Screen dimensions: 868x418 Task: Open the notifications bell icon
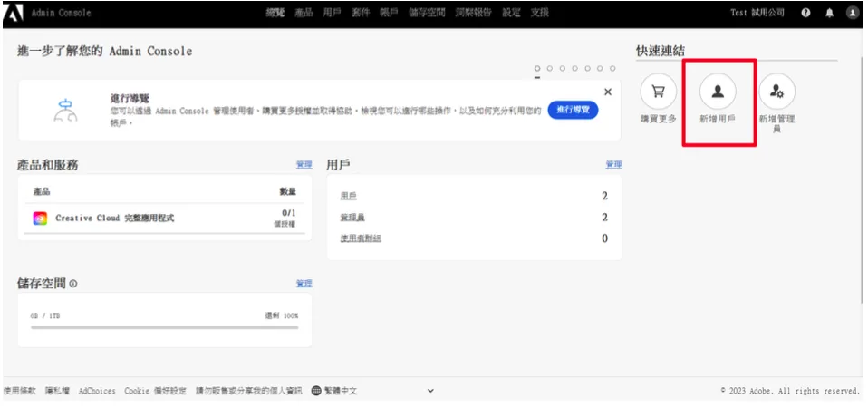829,14
